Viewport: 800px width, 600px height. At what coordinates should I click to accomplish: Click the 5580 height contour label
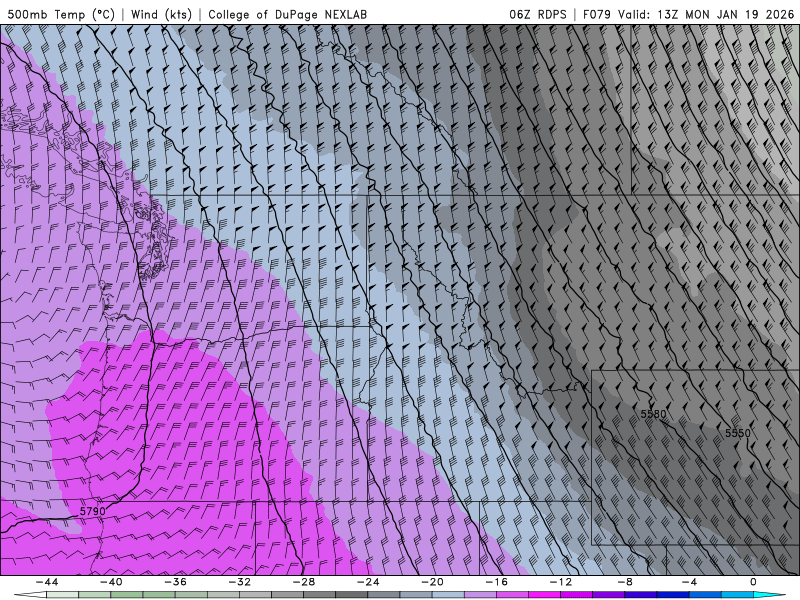(x=654, y=414)
